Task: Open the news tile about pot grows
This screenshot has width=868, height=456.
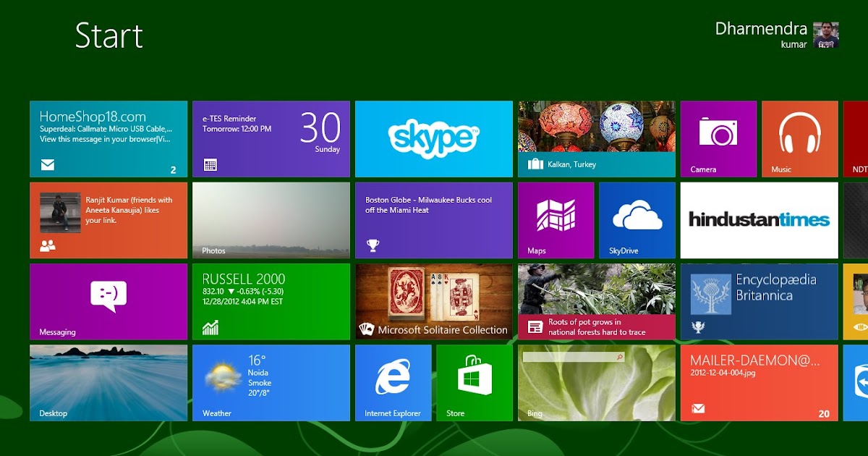Action: 597,302
